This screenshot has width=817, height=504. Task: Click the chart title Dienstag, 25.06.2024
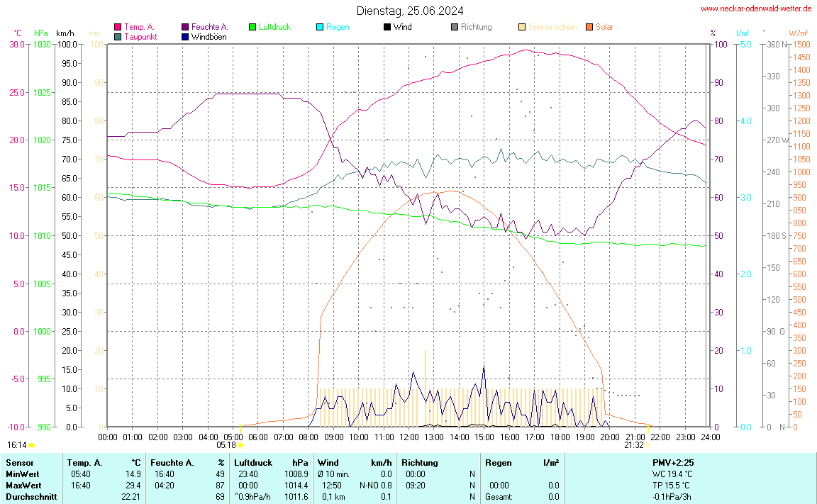point(410,11)
